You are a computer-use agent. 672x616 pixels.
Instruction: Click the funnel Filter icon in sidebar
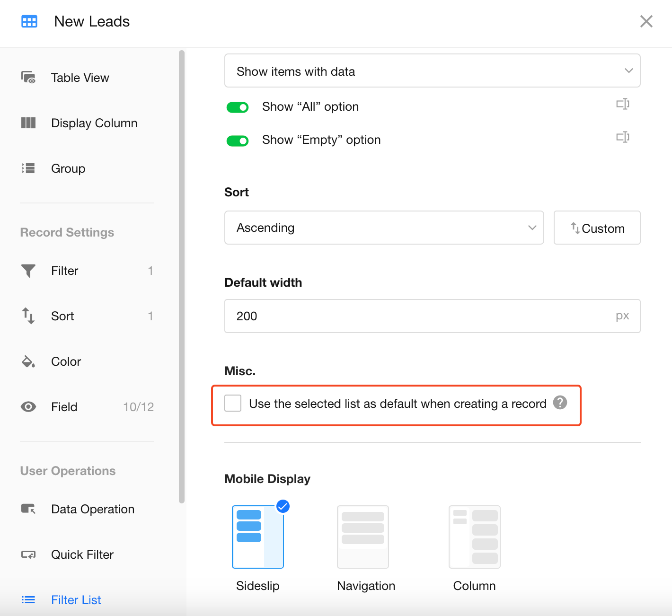(28, 271)
